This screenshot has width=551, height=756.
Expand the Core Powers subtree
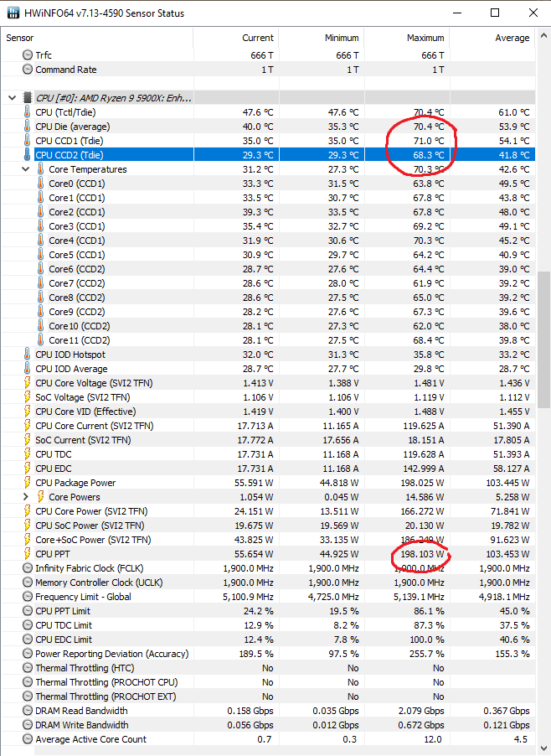[25, 497]
